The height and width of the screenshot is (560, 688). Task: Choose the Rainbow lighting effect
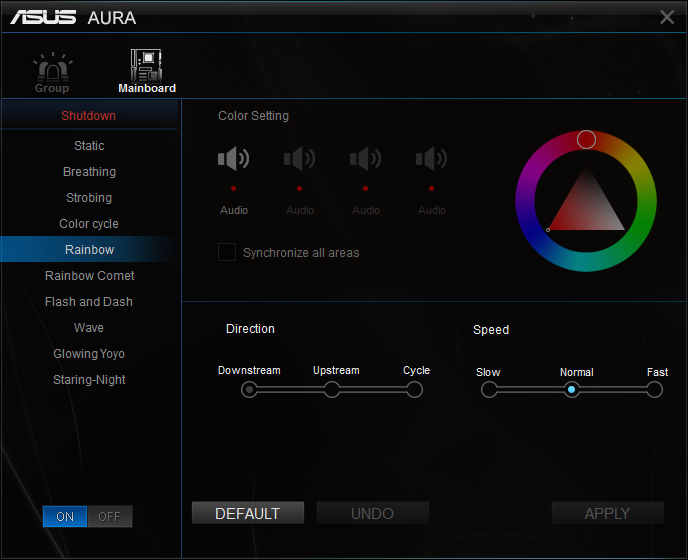[x=89, y=249]
